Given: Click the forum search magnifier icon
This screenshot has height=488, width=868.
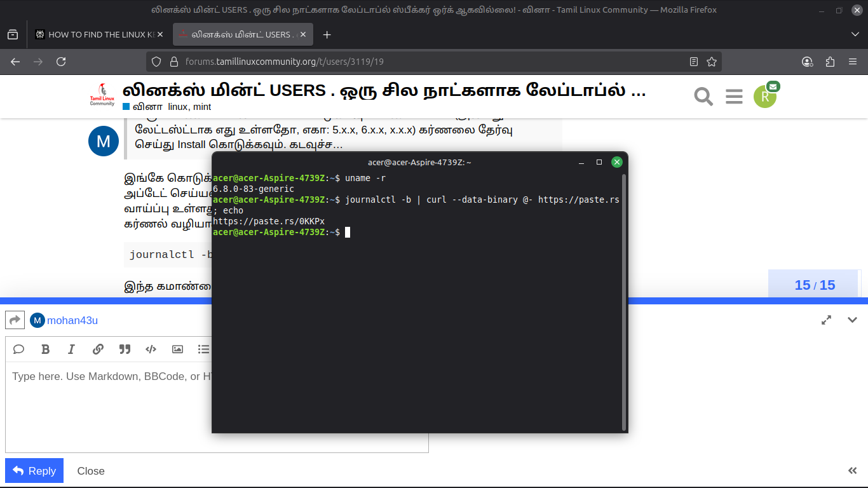Looking at the screenshot, I should tap(703, 97).
